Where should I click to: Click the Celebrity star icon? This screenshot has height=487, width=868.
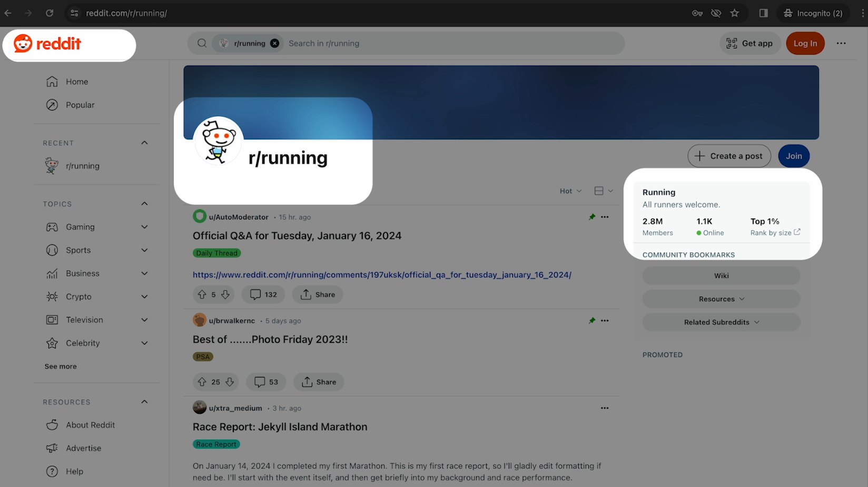click(52, 343)
